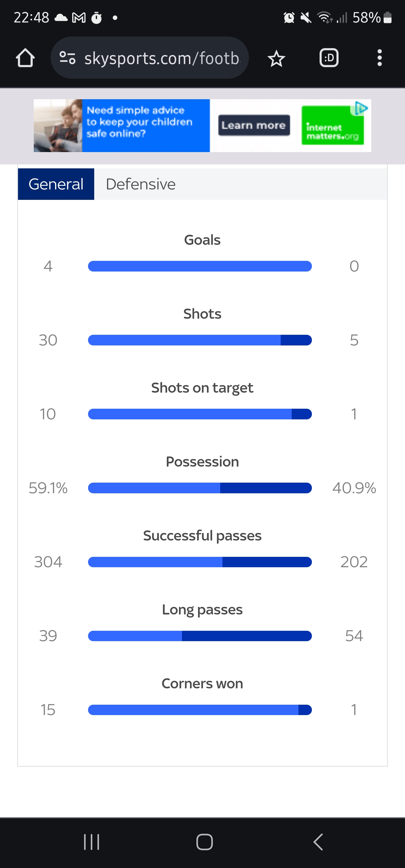The image size is (405, 868).
Task: Tap the Shots comparison bar
Action: 200,340
